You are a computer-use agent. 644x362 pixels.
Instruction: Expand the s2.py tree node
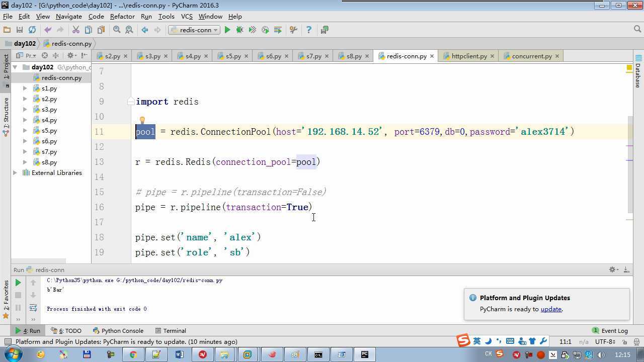click(x=25, y=99)
